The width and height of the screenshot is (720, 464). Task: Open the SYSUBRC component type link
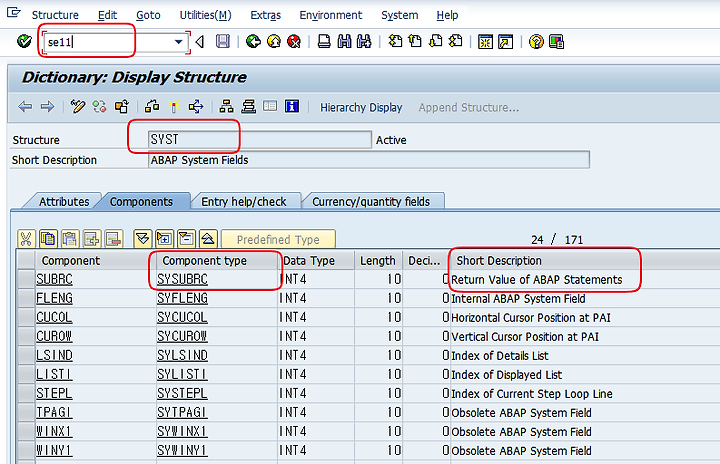(x=182, y=279)
